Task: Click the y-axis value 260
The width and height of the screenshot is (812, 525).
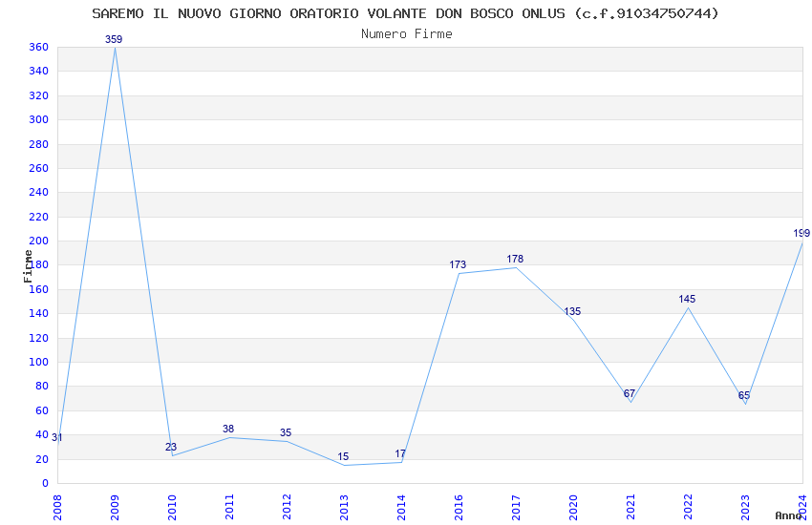Action: (x=39, y=168)
